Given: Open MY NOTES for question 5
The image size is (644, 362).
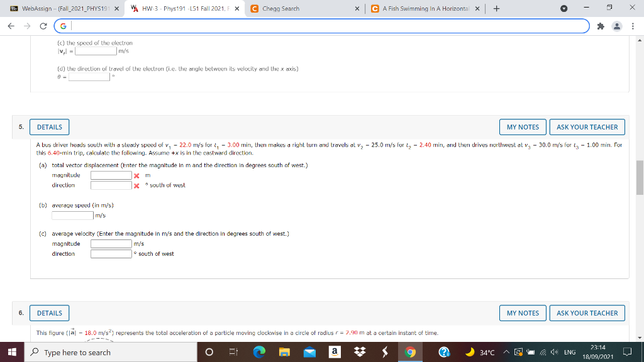Looking at the screenshot, I should [522, 126].
